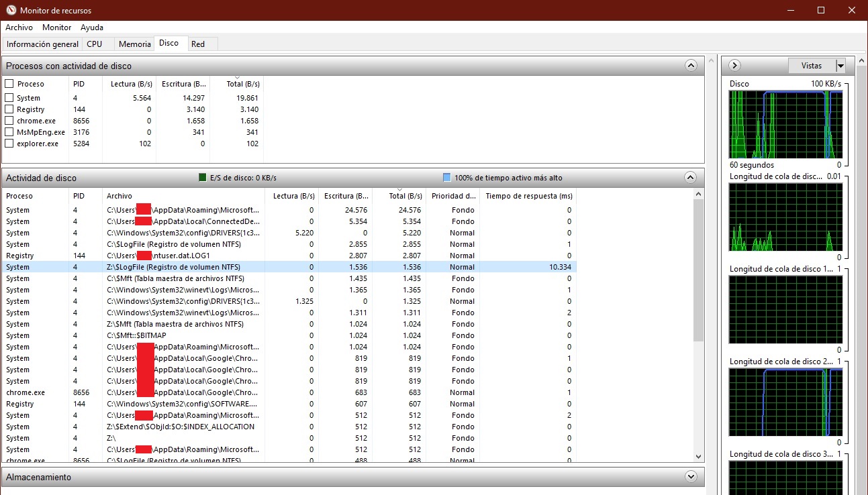
Task: Sort disk activity by Tiempo de respuesta column
Action: (x=529, y=196)
